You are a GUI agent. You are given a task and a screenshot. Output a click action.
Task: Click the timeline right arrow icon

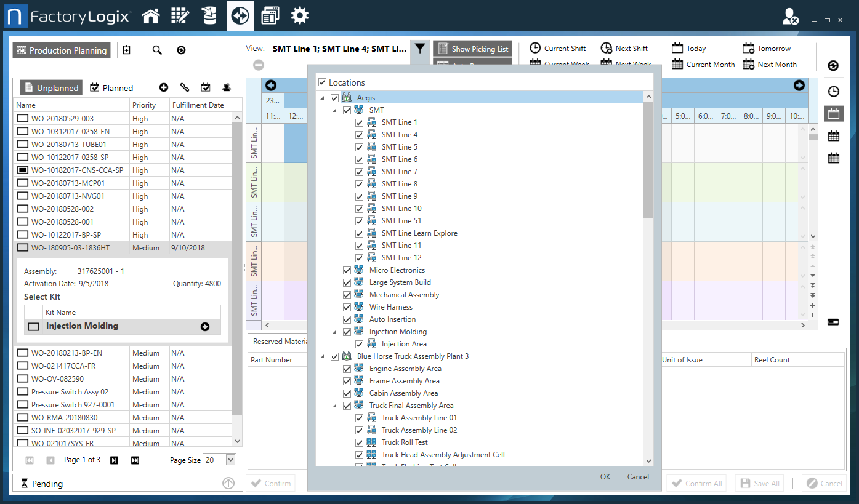click(x=799, y=86)
